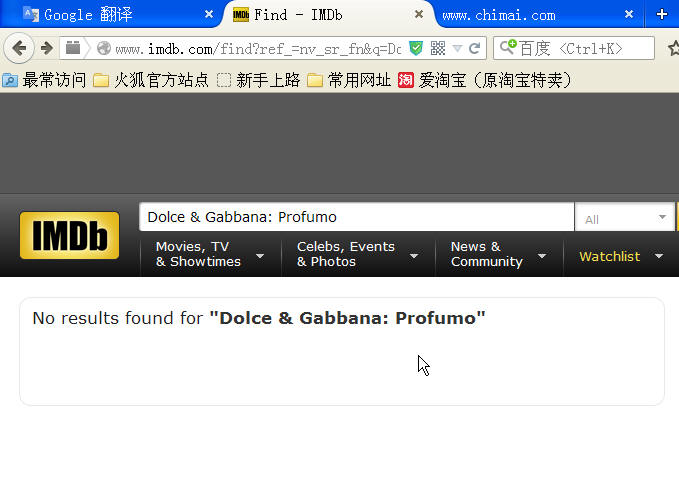Click the Google Translate tab favicon

[30, 15]
